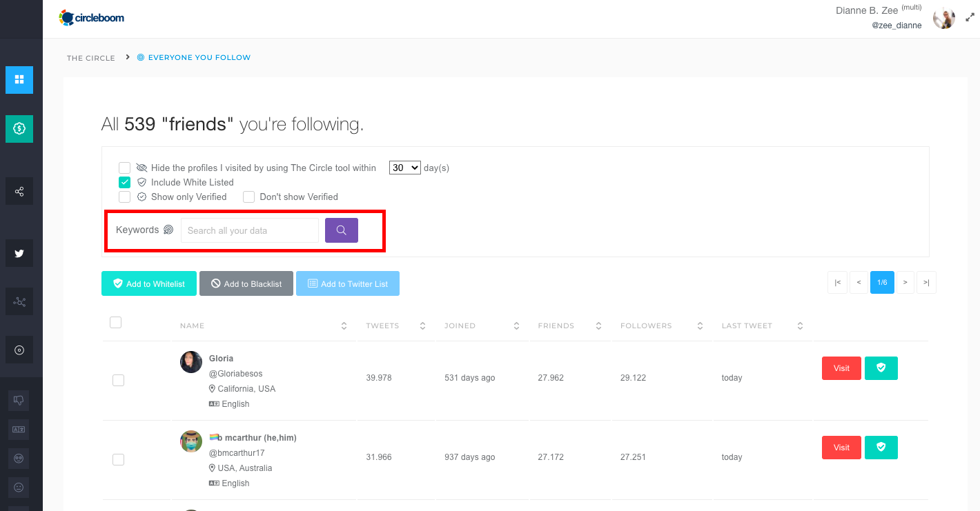Open the circle target sidebar icon
980x511 pixels.
pos(19,350)
